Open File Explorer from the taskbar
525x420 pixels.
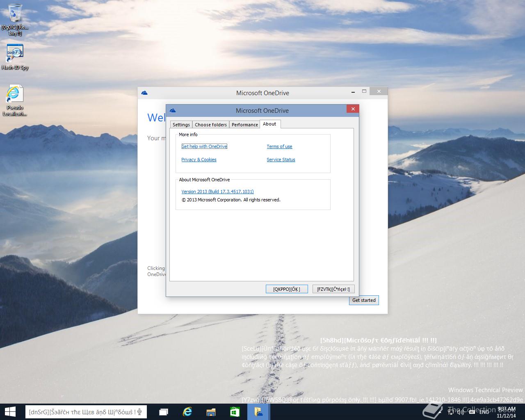211,412
